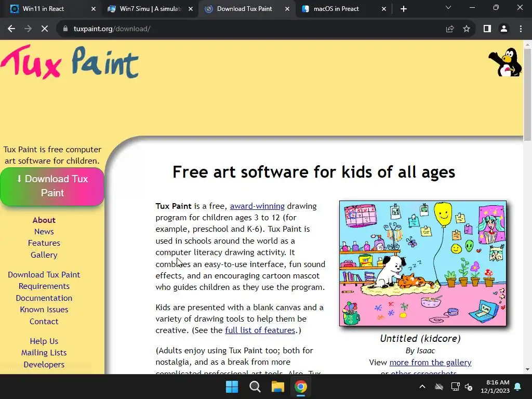Open the Chrome side panel
532x399 pixels.
coord(487,29)
